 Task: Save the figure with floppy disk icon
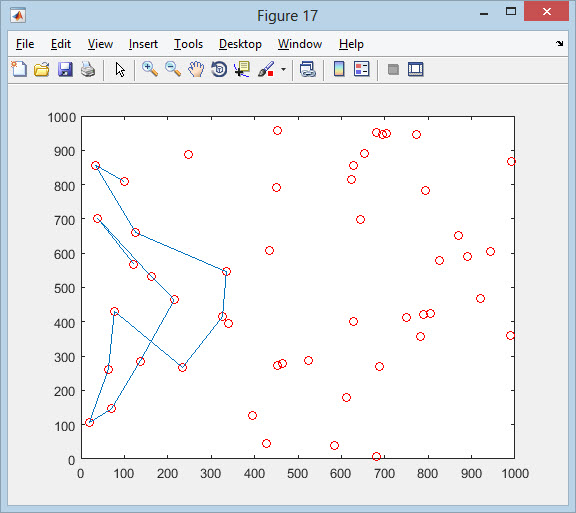click(x=65, y=69)
